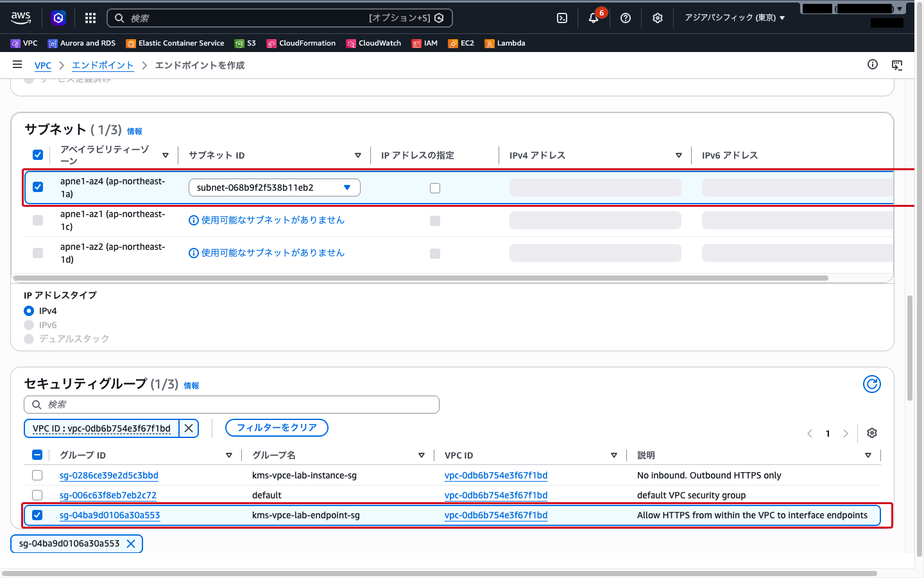The width and height of the screenshot is (924, 578).
Task: Remove the VPC ID filter chip
Action: pyautogui.click(x=189, y=428)
